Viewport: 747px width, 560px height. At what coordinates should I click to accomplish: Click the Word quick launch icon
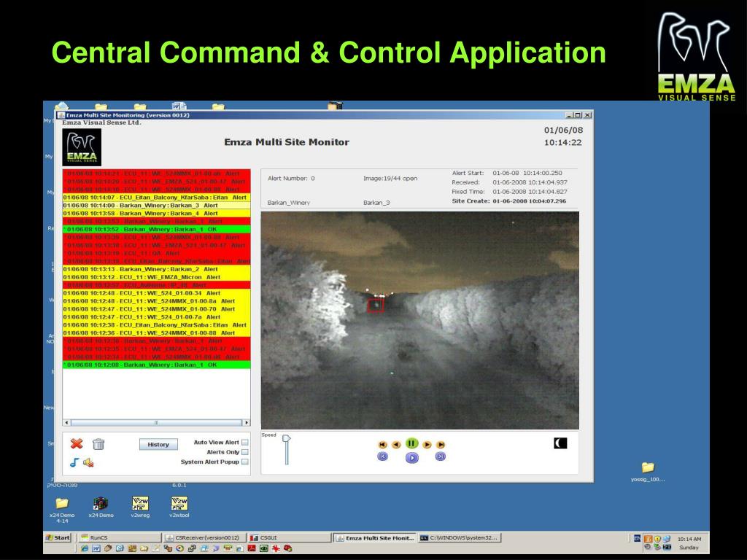click(96, 548)
